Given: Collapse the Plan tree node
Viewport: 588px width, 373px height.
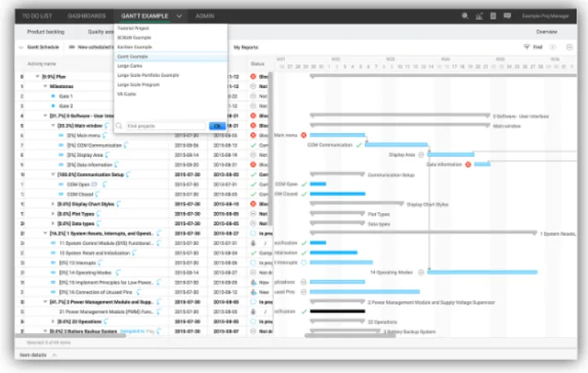Looking at the screenshot, I should (x=37, y=76).
